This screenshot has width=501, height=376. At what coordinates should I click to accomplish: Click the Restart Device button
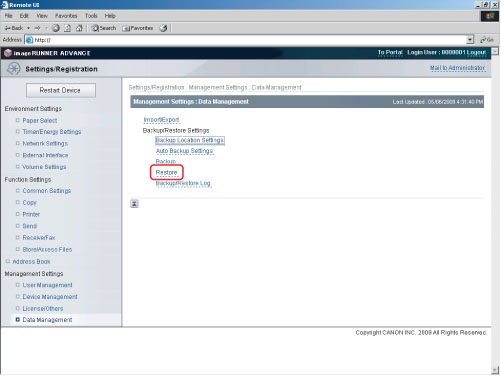click(61, 90)
